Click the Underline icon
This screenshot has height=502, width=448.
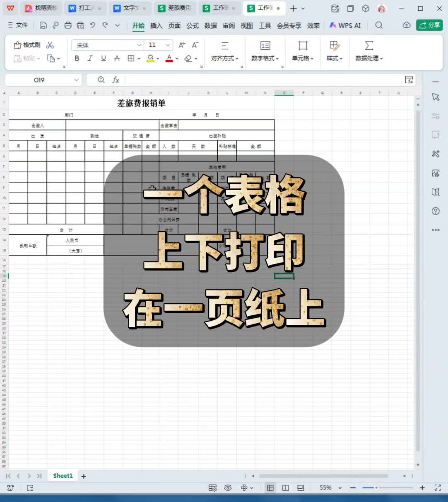pos(103,58)
